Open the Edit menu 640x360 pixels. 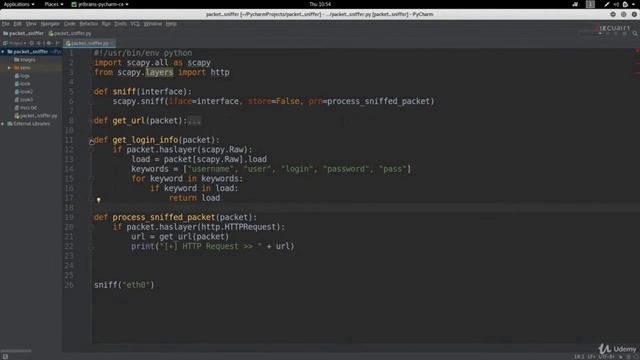click(x=17, y=24)
